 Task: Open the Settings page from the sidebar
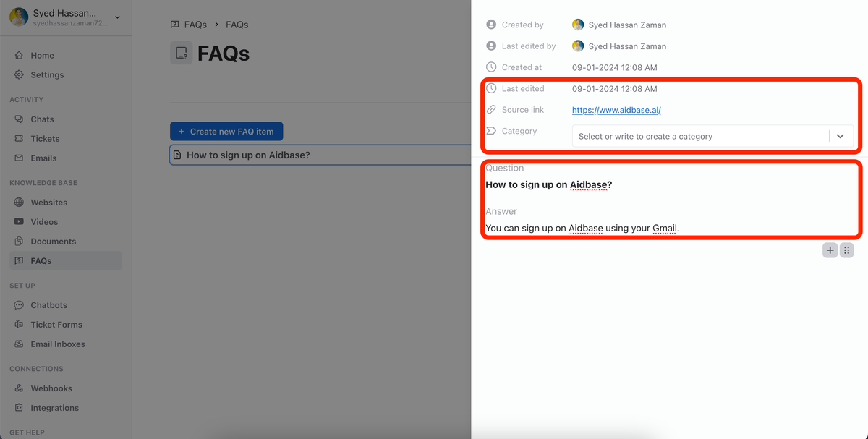click(48, 74)
